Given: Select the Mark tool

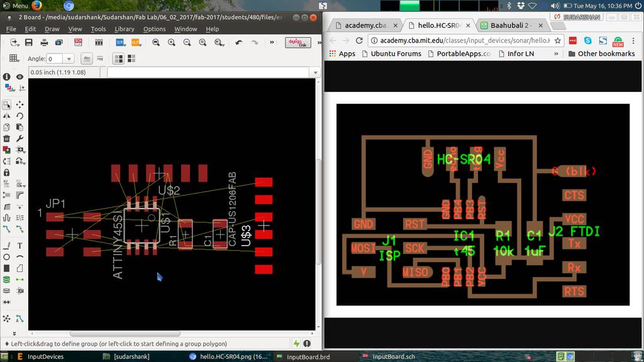Looking at the screenshot, I should point(22,88).
